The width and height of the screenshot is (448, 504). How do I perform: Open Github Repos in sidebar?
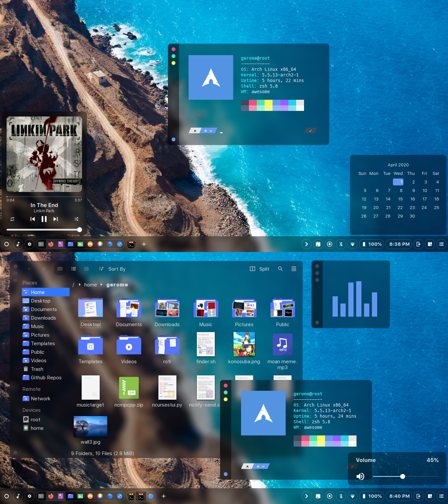(46, 378)
